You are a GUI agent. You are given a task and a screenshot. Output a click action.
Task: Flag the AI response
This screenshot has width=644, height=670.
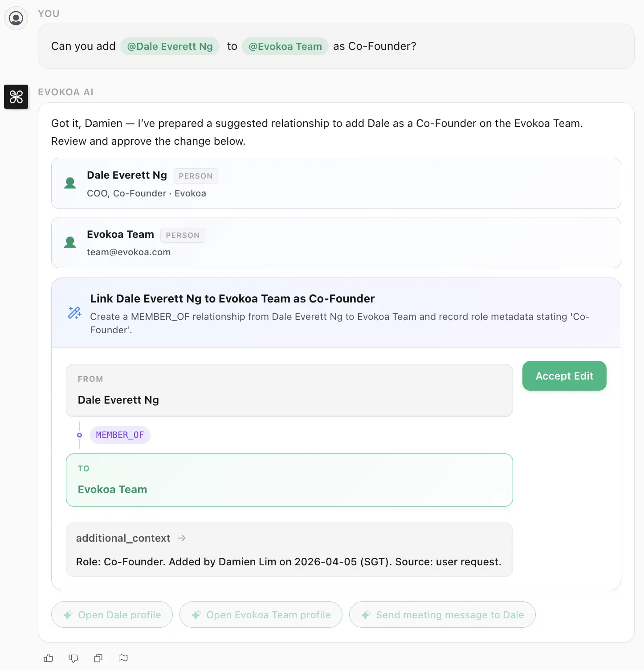pyautogui.click(x=123, y=658)
